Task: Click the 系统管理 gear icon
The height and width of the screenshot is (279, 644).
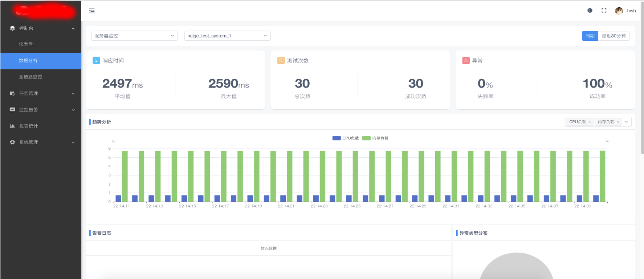Action: (x=12, y=142)
